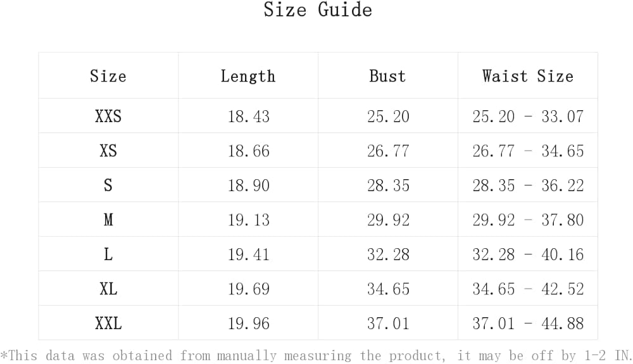Screen dimensions: 633x364
Task: Click waist range 34.65 - 42.52
Action: 528,289
